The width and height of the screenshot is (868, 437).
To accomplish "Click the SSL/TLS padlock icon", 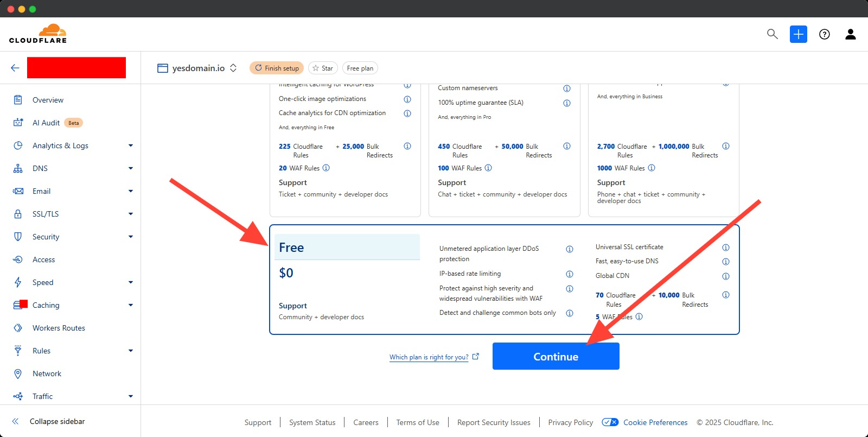I will click(18, 214).
